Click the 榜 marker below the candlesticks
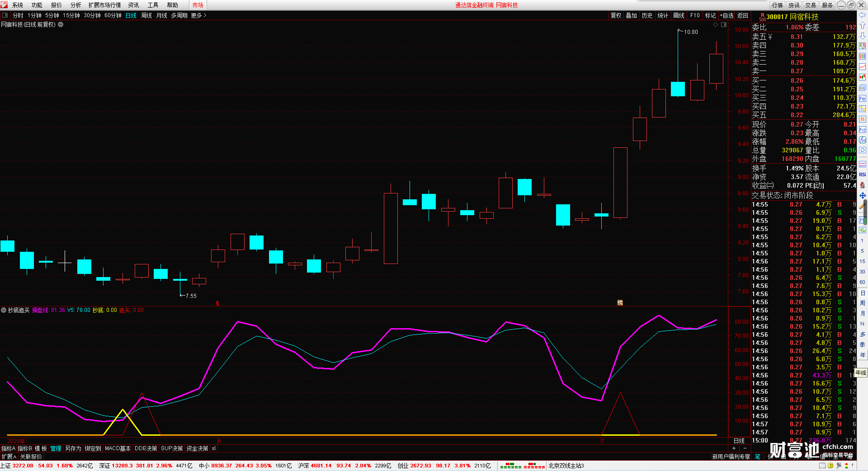This screenshot has width=868, height=471. click(x=620, y=303)
